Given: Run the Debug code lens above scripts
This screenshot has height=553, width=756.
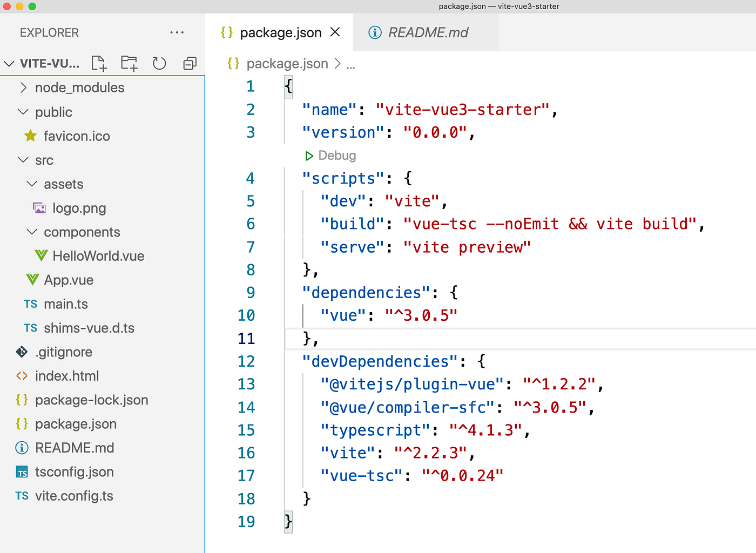Looking at the screenshot, I should [330, 156].
